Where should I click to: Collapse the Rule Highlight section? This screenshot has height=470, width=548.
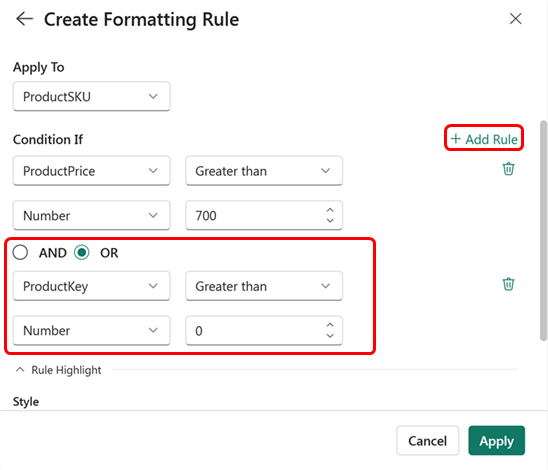pos(20,370)
